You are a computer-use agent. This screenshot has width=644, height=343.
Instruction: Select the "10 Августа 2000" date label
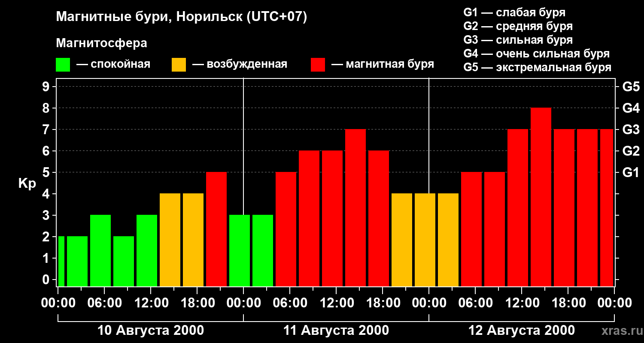[x=151, y=331]
